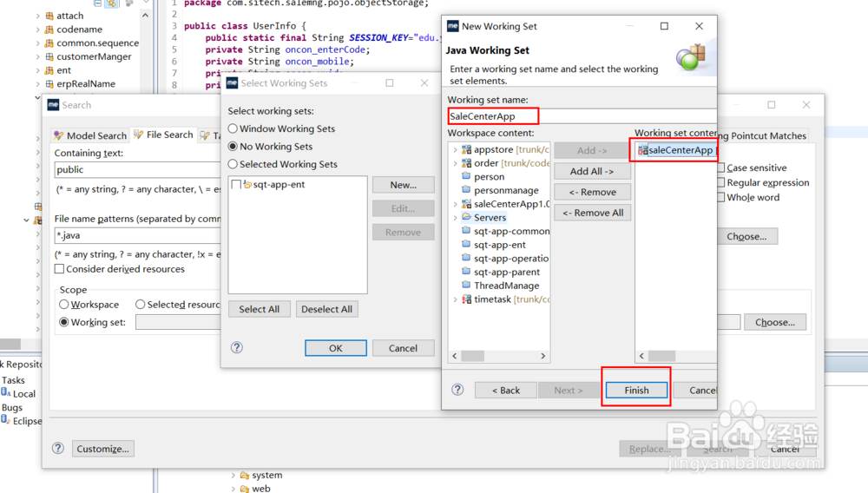Click person folder icon
This screenshot has width=868, height=493.
click(466, 176)
